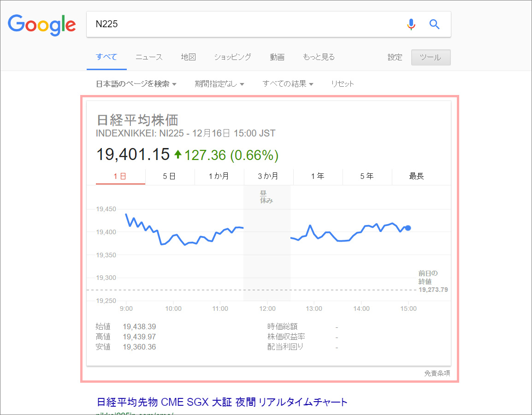
Task: Click previous close value 19,273.79
Action: [x=433, y=290]
